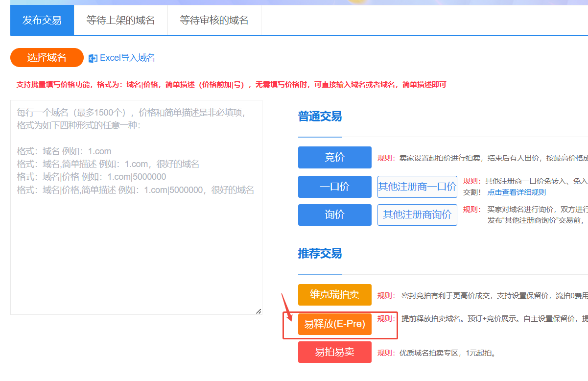
Task: Click the text area resize handle
Action: (259, 311)
